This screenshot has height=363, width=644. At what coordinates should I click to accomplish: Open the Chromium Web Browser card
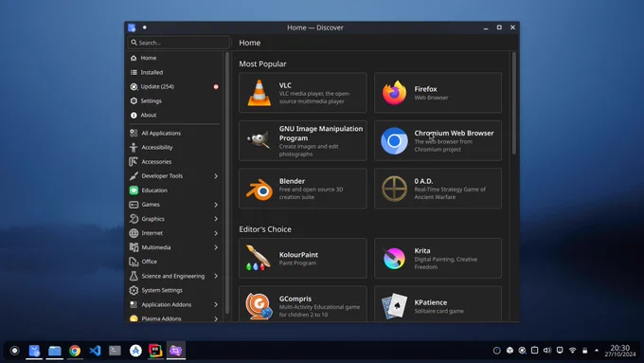coord(438,140)
